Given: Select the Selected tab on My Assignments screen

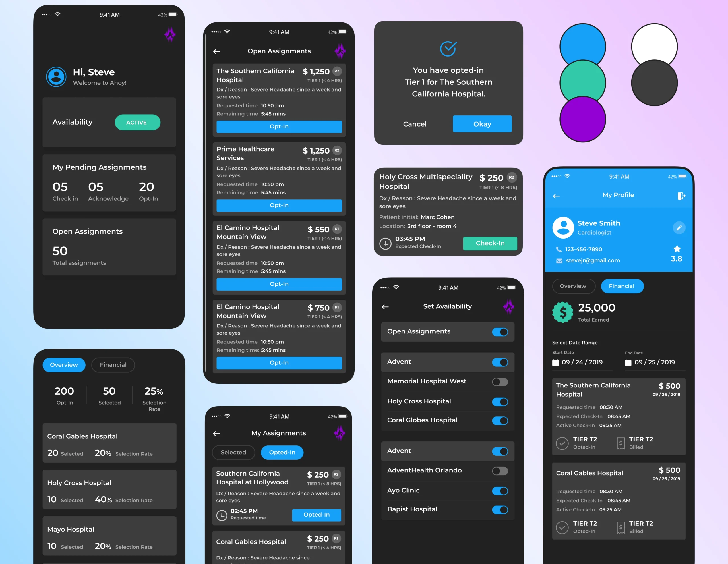Looking at the screenshot, I should click(234, 452).
